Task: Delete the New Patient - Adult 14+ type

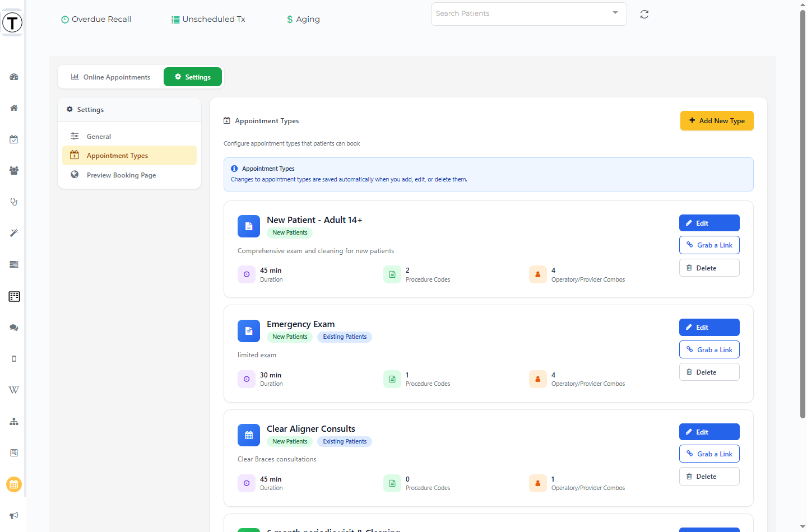Action: pyautogui.click(x=709, y=268)
